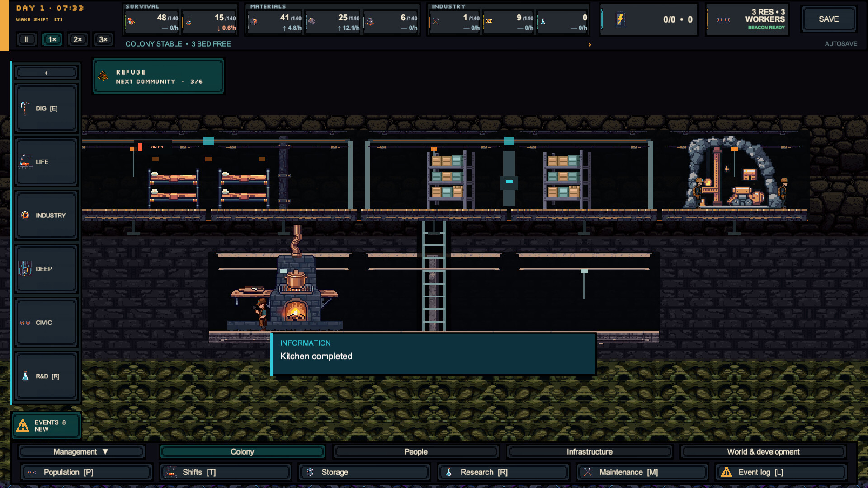Open the Population [P] panel
The height and width of the screenshot is (488, 868).
(x=86, y=472)
